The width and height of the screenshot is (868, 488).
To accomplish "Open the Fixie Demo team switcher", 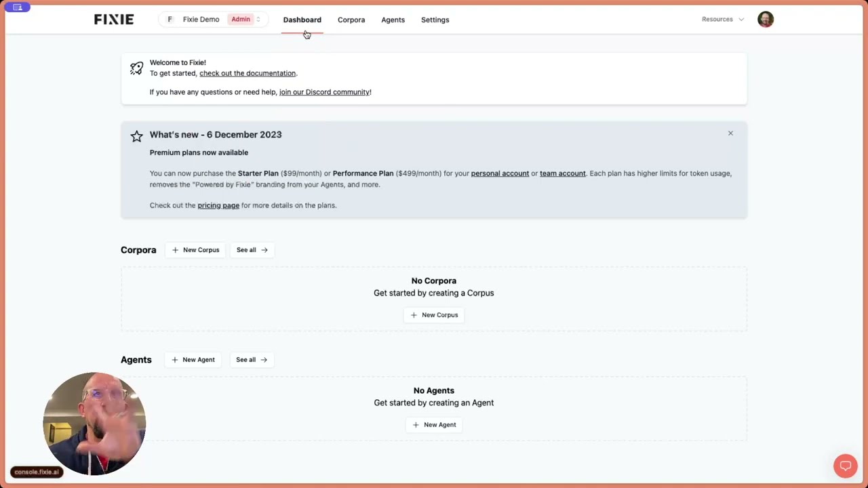I will 214,20.
